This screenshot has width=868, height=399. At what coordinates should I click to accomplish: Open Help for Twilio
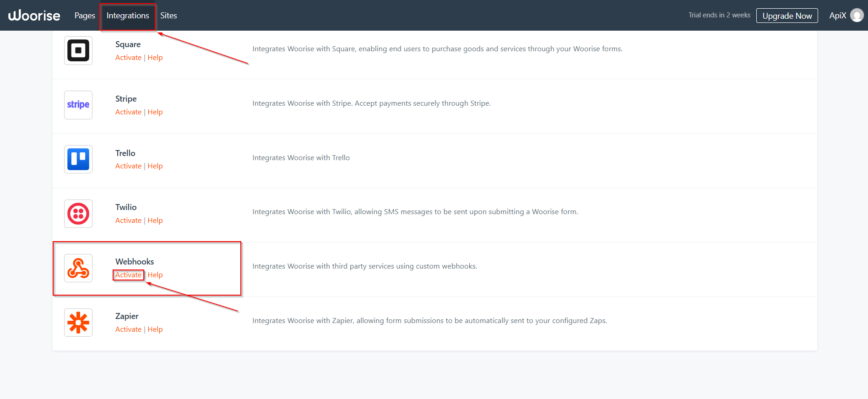coord(155,221)
